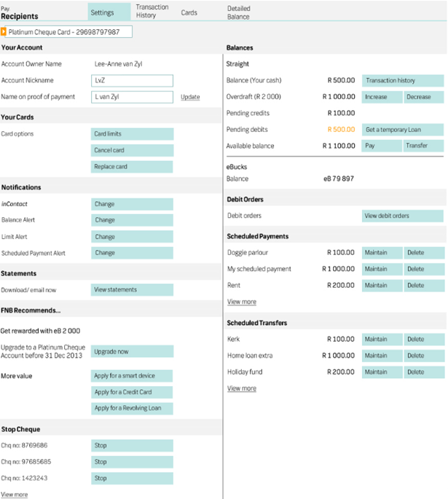Delete the Rent scheduled payment
Viewport: 448px width, 499px height.
coord(424,286)
